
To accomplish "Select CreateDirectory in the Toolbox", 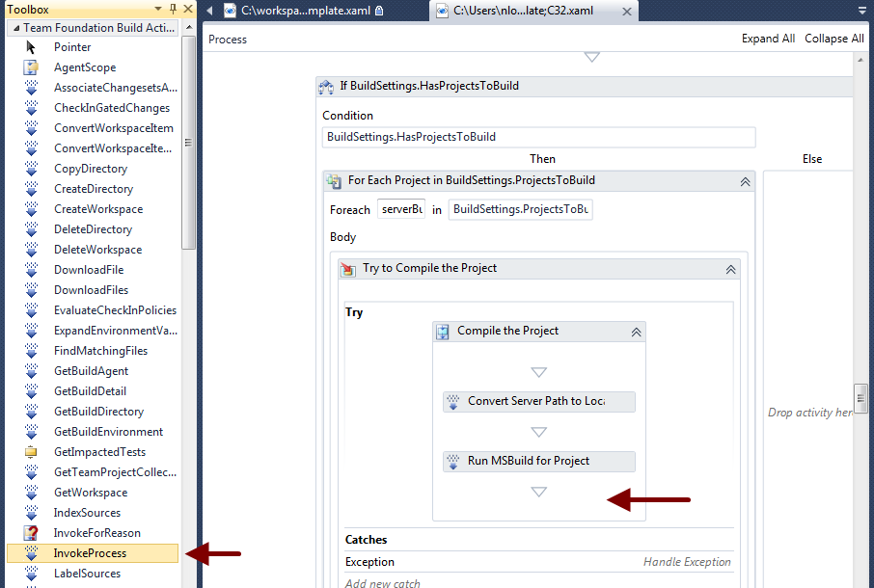I will click(x=93, y=189).
